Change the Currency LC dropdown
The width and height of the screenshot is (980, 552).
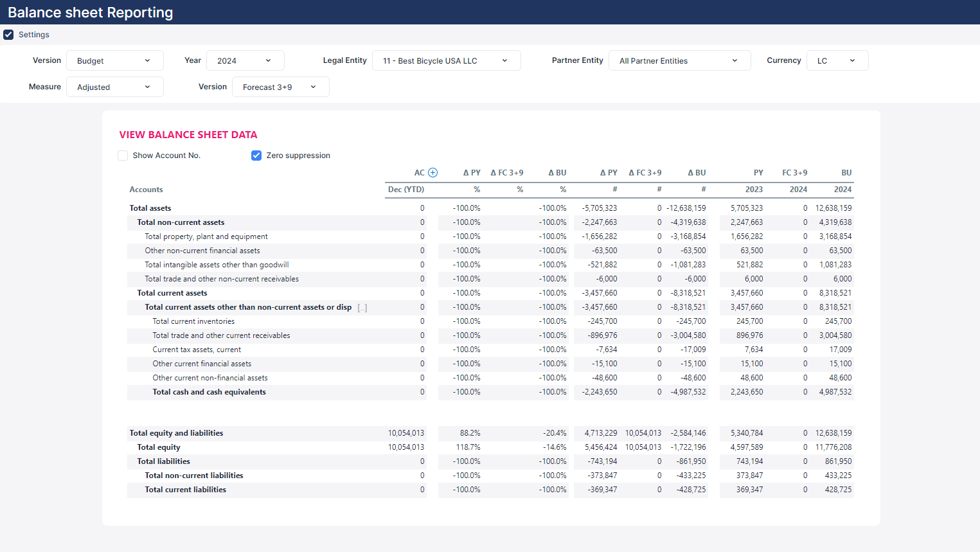[x=837, y=60]
